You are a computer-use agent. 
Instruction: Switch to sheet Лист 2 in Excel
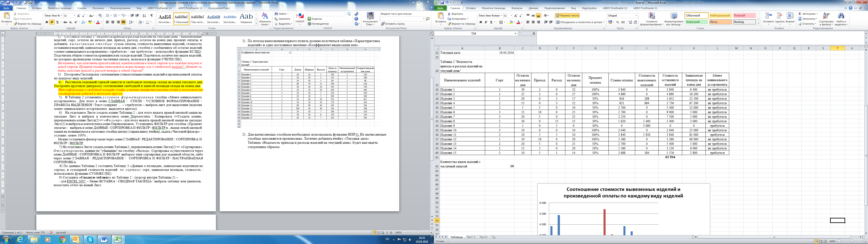(x=471, y=237)
